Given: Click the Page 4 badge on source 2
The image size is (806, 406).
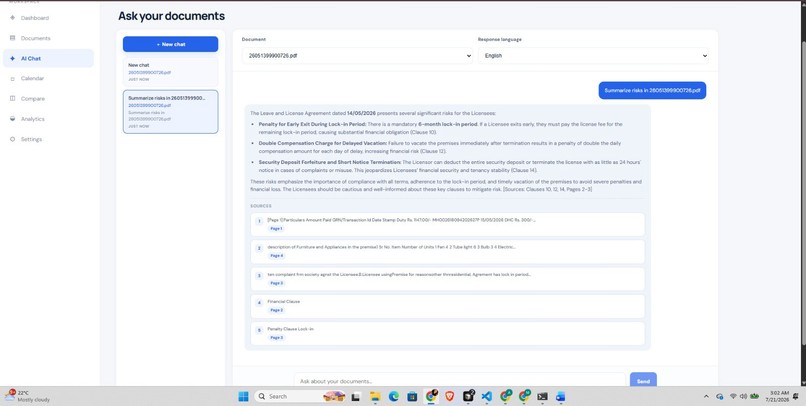Looking at the screenshot, I should point(276,255).
